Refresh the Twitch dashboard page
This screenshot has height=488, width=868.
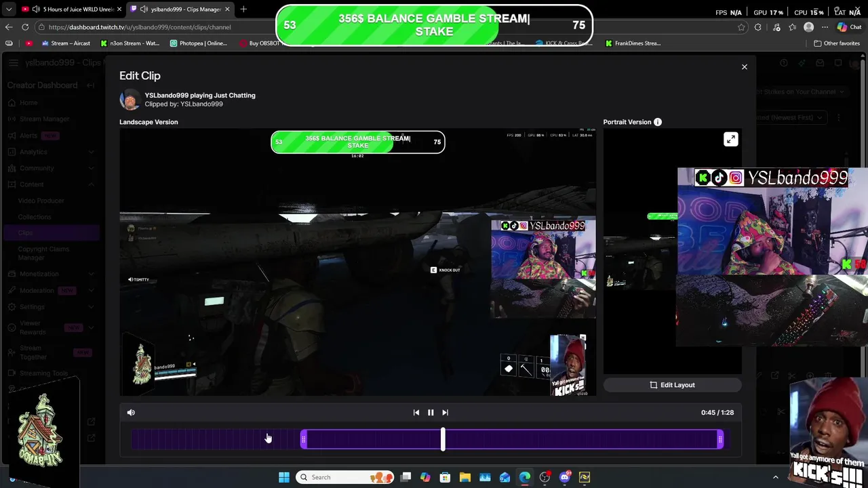[25, 27]
